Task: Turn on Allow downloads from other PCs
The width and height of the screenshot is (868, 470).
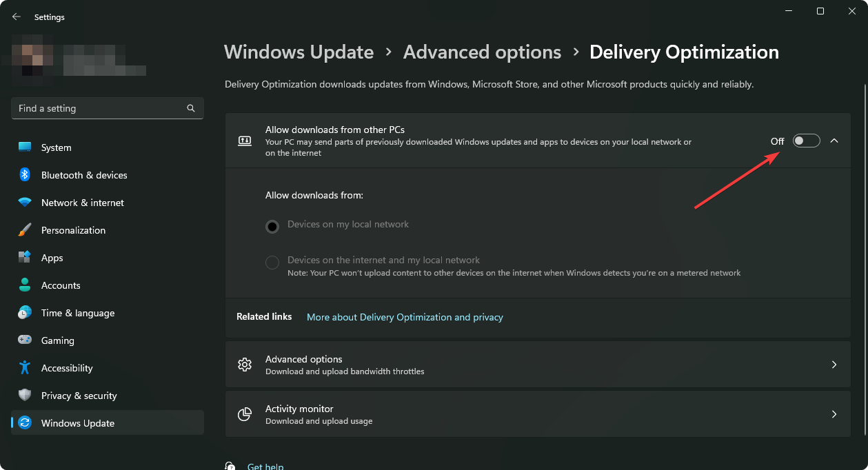Action: (806, 141)
